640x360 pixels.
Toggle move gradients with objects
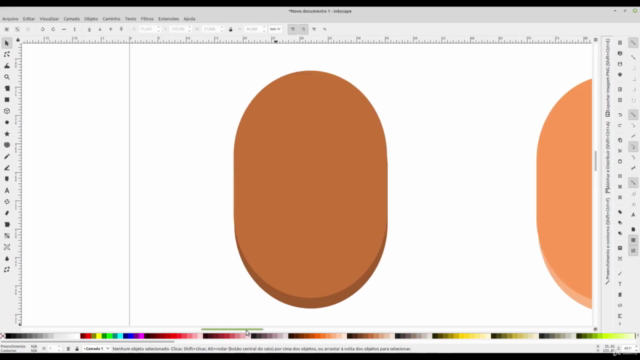click(x=314, y=29)
